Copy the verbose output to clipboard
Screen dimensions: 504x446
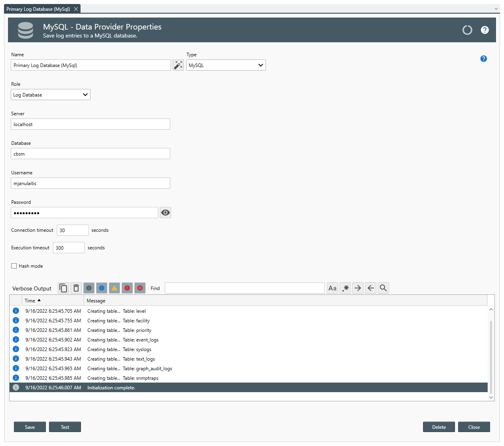(63, 288)
